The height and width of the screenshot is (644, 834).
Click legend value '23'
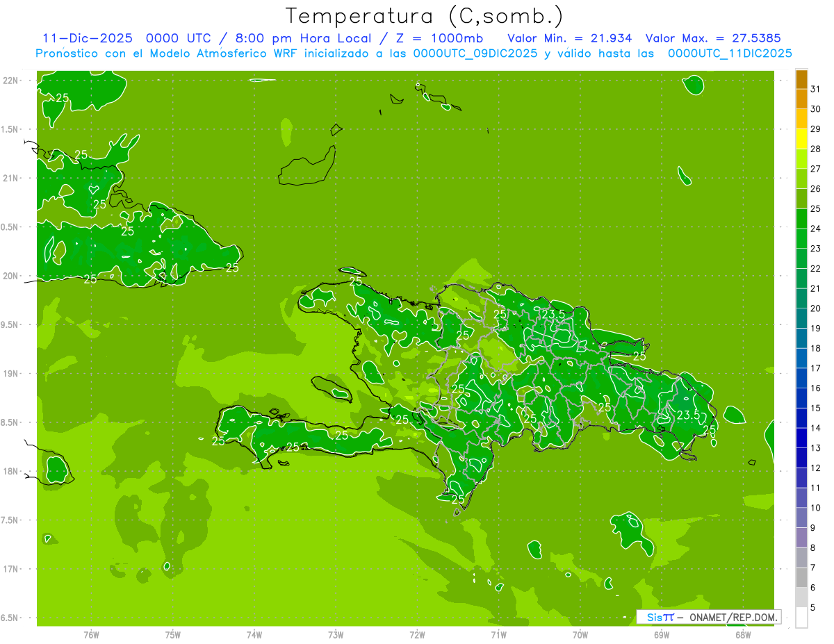point(816,249)
